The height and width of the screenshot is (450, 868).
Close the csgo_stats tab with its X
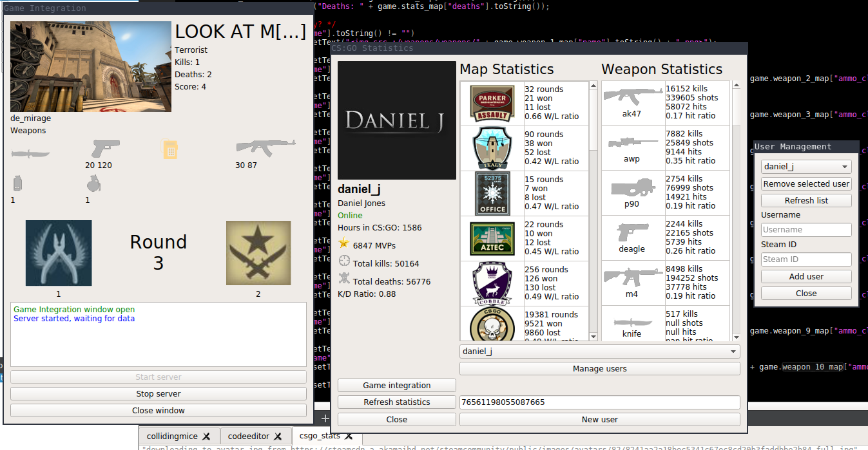[348, 436]
